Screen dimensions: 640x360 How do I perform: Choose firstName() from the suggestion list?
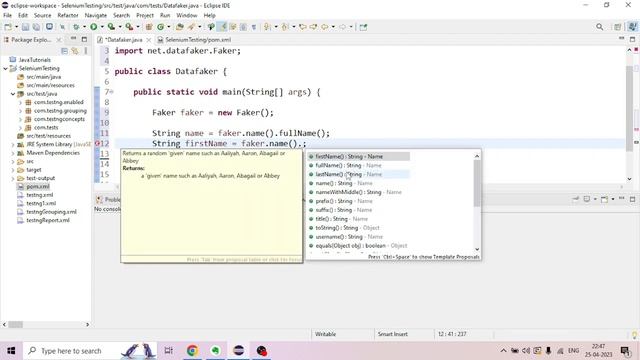[358, 156]
